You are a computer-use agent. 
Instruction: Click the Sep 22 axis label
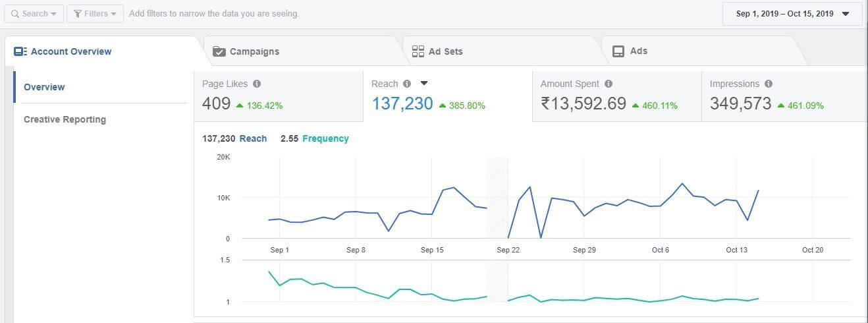pyautogui.click(x=508, y=250)
